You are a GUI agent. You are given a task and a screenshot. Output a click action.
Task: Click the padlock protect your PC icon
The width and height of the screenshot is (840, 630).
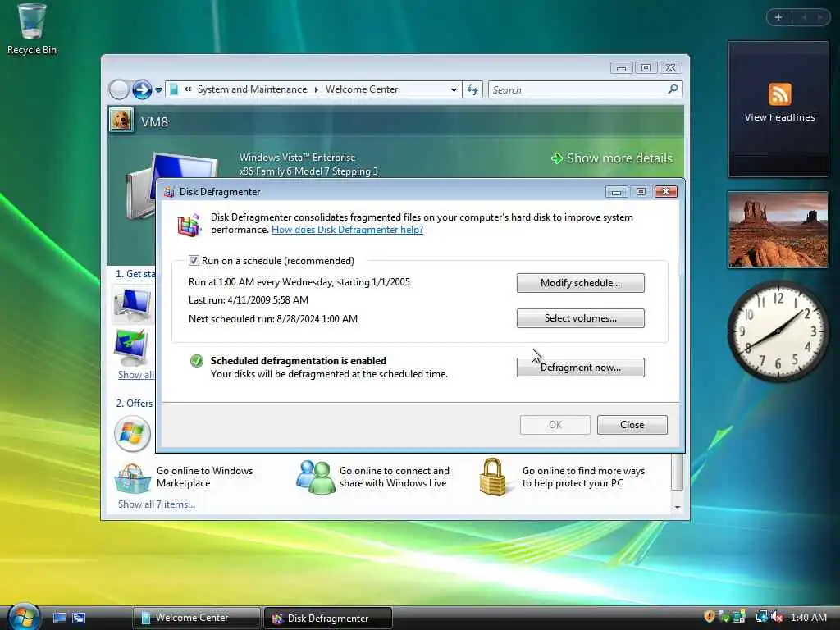(x=493, y=477)
